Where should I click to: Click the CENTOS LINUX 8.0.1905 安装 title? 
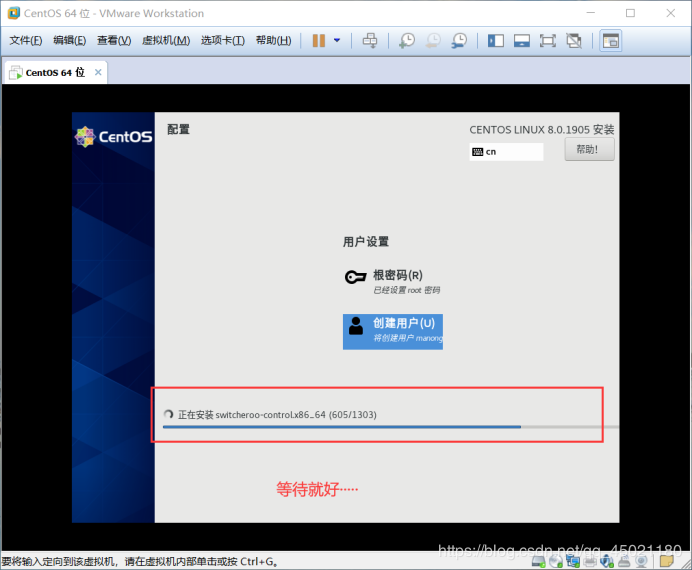coord(542,130)
